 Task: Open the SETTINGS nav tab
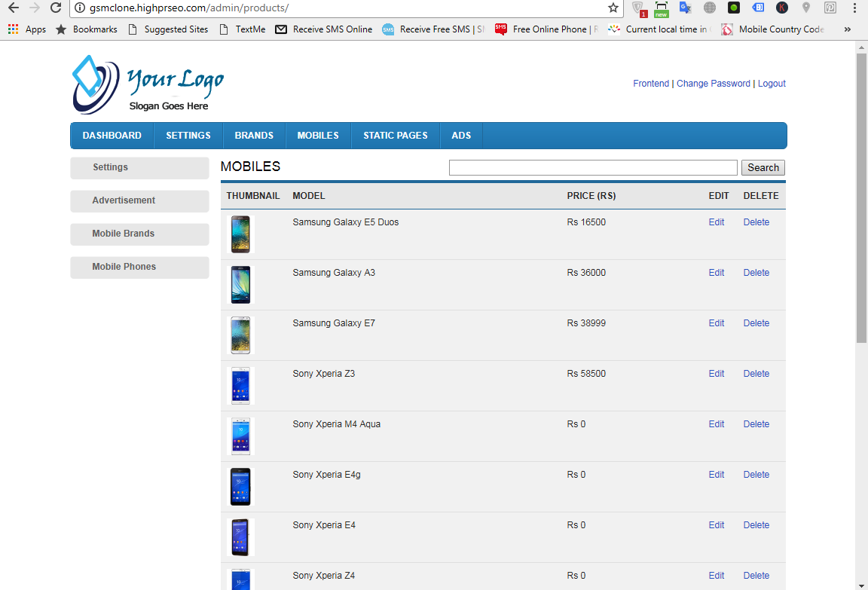click(188, 136)
